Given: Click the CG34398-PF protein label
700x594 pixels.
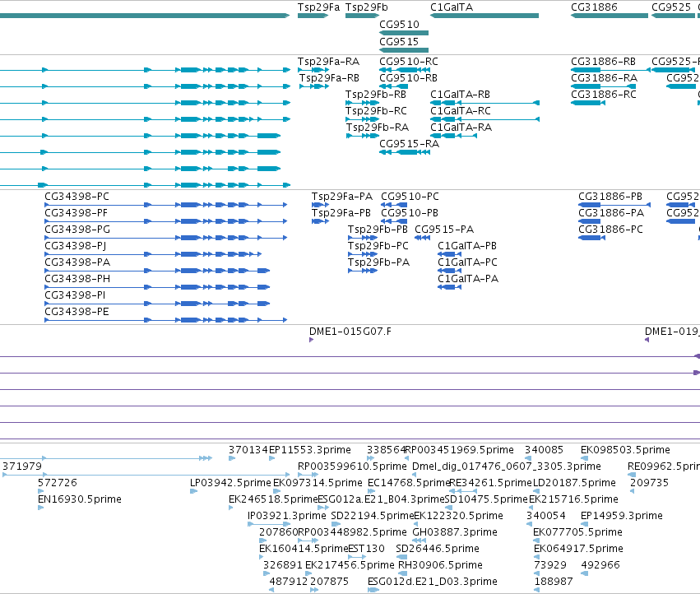Looking at the screenshot, I should [x=76, y=213].
